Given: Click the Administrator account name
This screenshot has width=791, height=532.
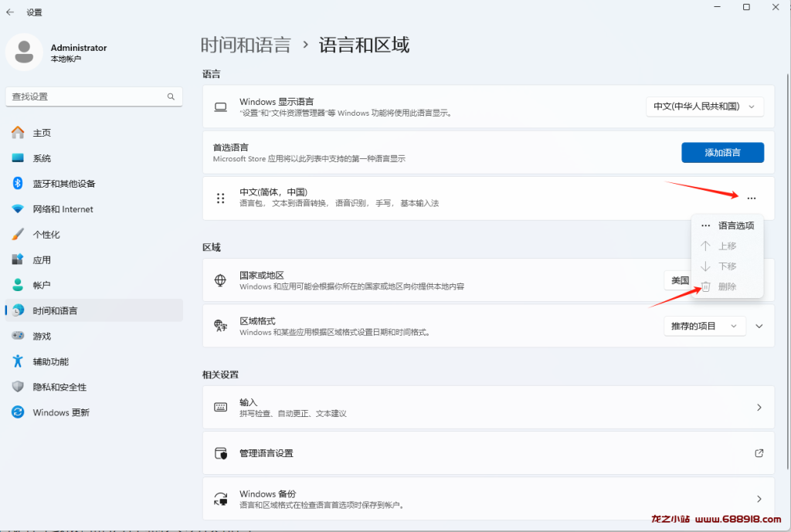Looking at the screenshot, I should (x=79, y=47).
